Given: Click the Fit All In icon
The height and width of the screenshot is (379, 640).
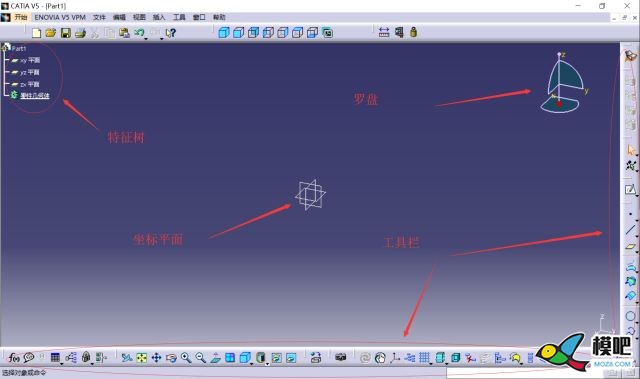Looking at the screenshot, I should (142, 358).
